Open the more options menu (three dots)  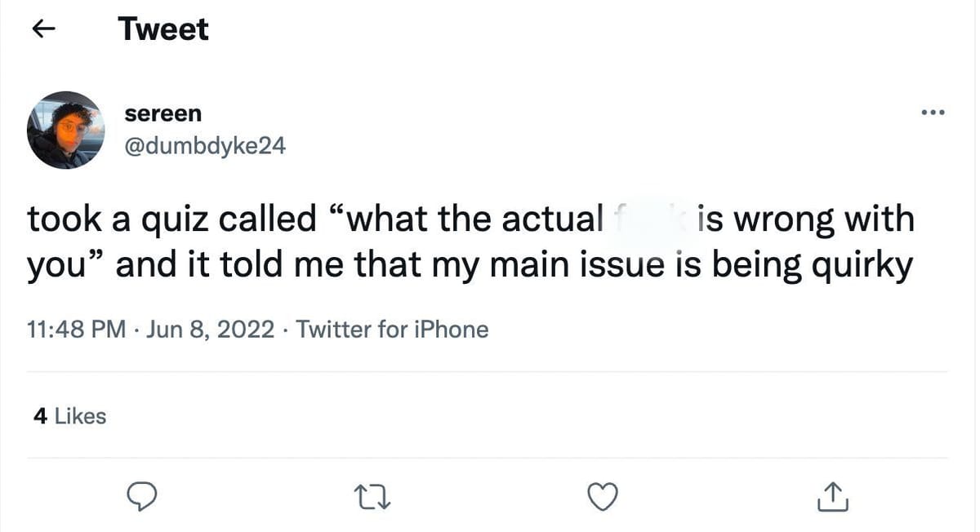(933, 113)
